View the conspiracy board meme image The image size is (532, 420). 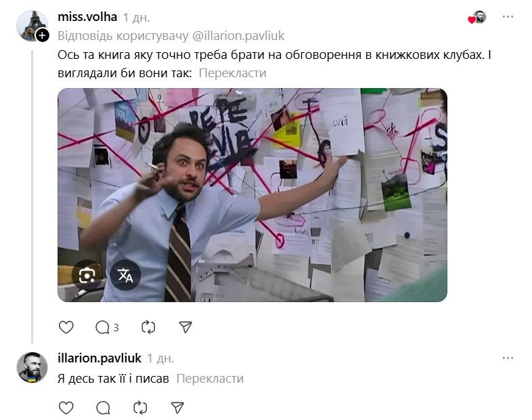[252, 195]
